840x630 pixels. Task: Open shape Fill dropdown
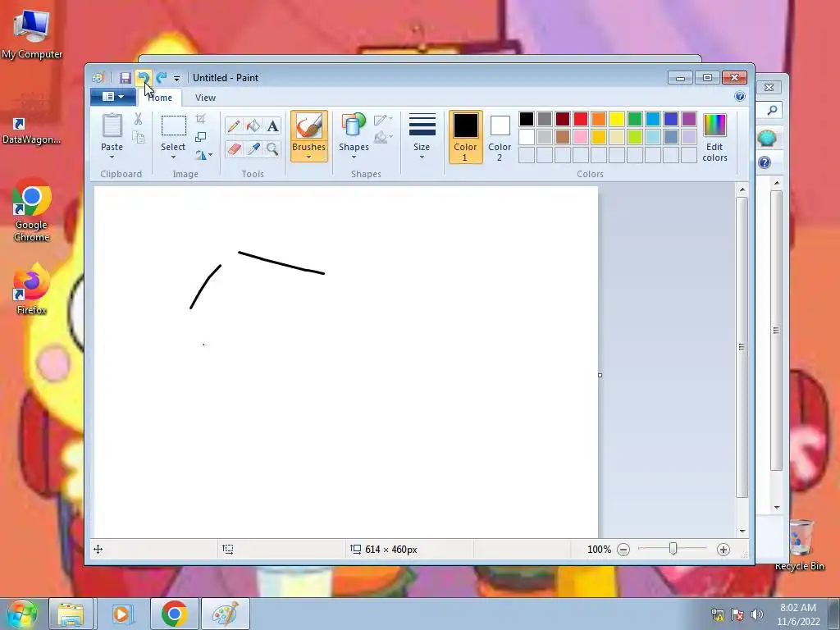(x=383, y=138)
